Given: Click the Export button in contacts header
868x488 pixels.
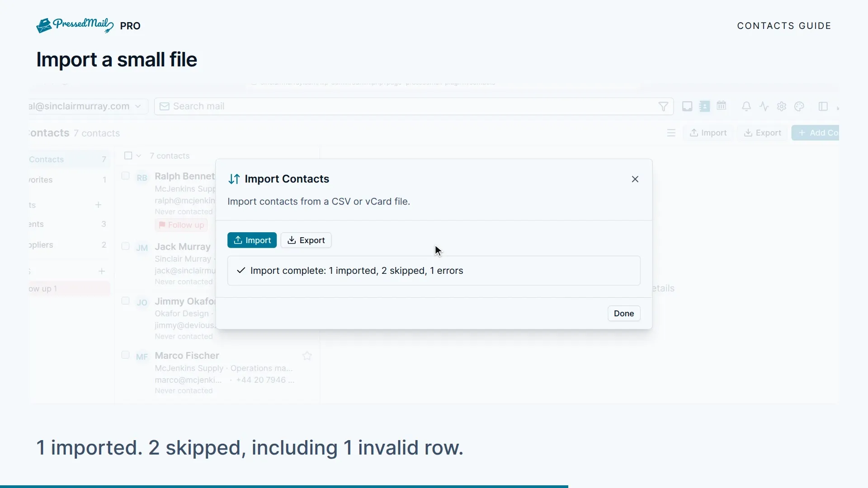Looking at the screenshot, I should pyautogui.click(x=763, y=133).
